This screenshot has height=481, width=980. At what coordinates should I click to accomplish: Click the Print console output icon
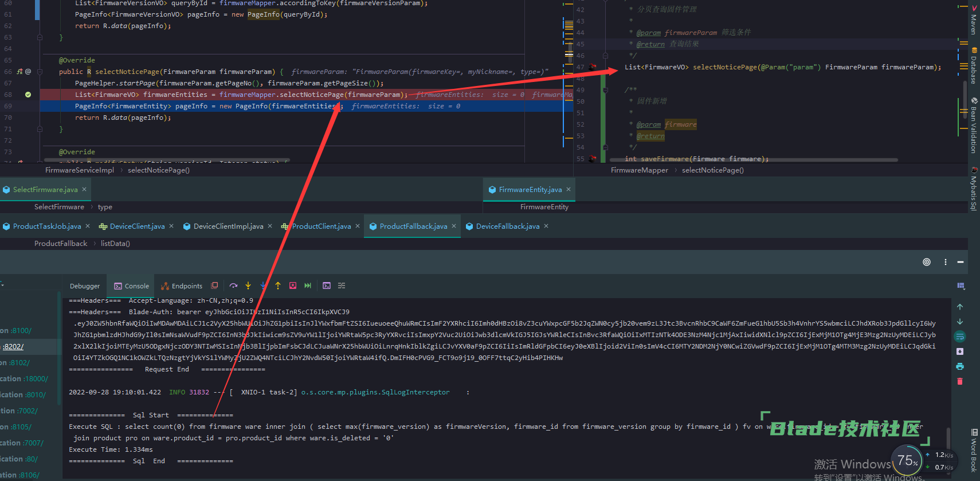coord(960,366)
